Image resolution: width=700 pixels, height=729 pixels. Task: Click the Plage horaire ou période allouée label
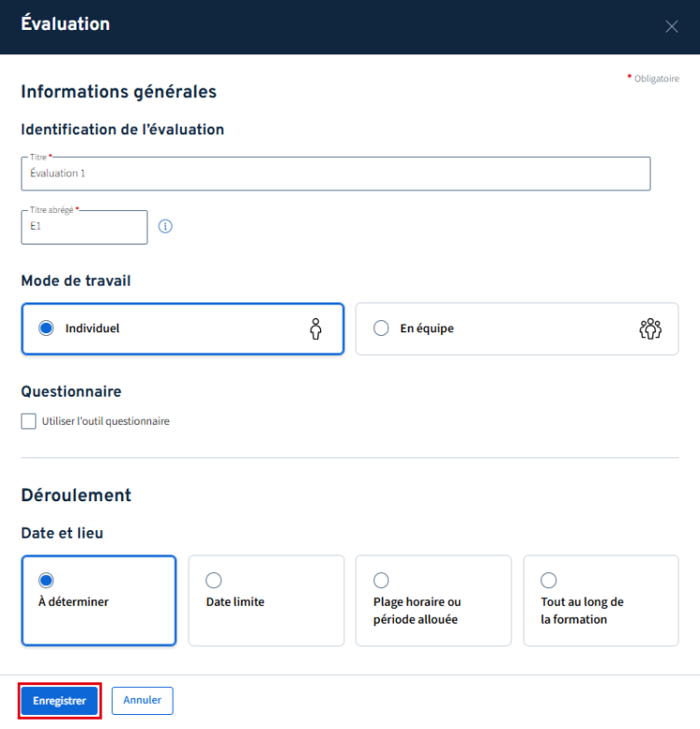tap(416, 610)
